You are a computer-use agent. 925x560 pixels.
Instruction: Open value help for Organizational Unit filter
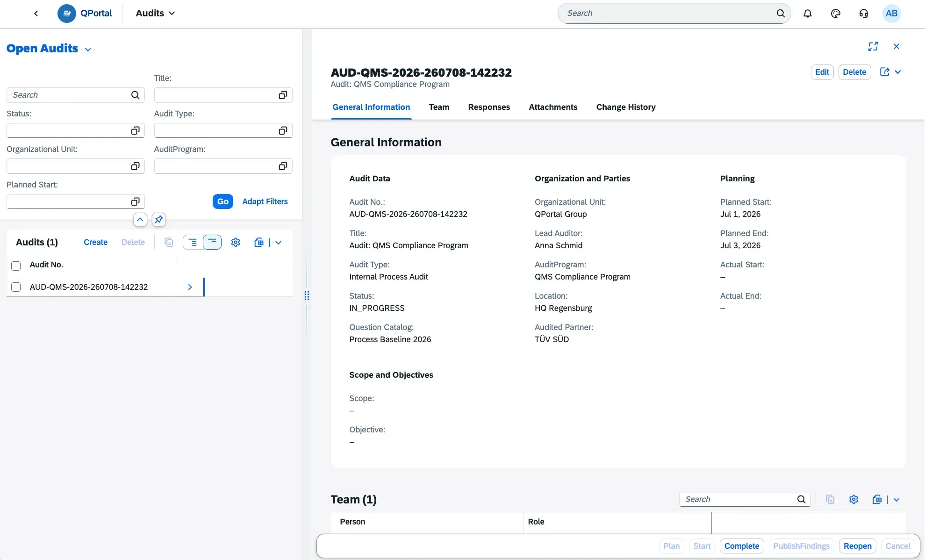click(x=135, y=166)
